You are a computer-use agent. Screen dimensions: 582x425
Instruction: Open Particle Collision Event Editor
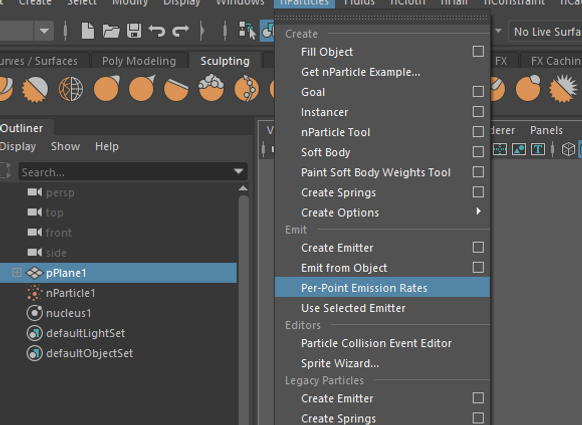tap(382, 343)
